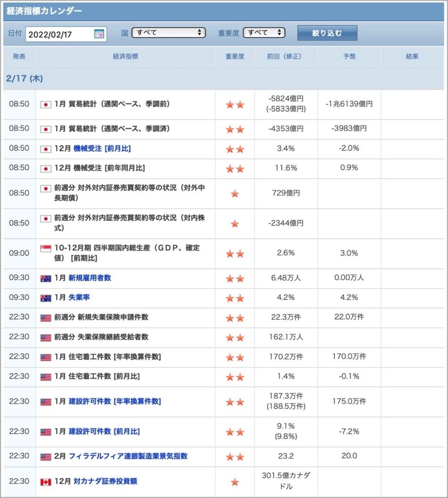Click forecast value -7.2%
Image resolution: width=448 pixels, height=498 pixels.
click(x=349, y=431)
